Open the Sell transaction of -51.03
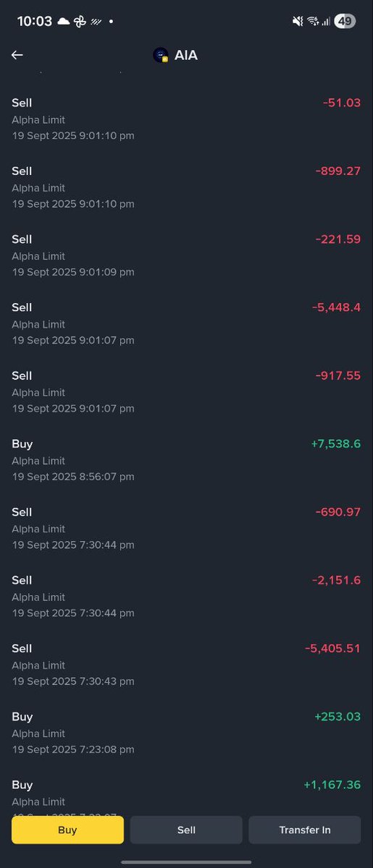Image resolution: width=373 pixels, height=868 pixels. pyautogui.click(x=186, y=119)
